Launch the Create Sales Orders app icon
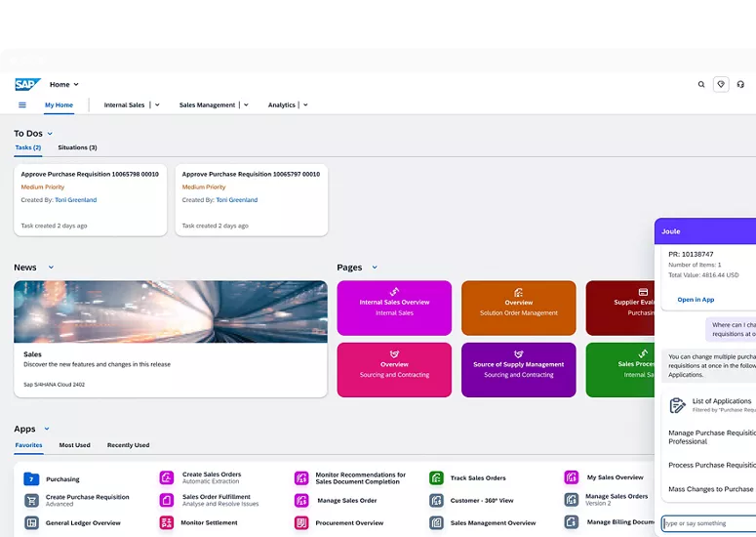Screen dimensions: 756x537 pyautogui.click(x=167, y=478)
